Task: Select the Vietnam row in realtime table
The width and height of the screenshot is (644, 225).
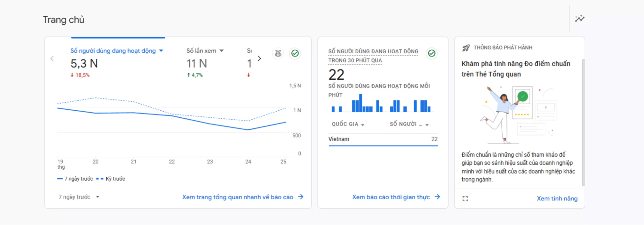Action: tap(383, 139)
